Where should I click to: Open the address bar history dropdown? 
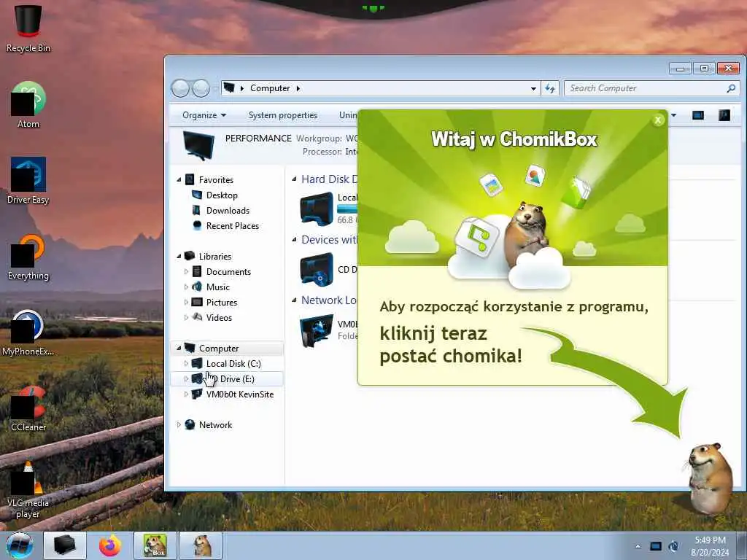[533, 88]
